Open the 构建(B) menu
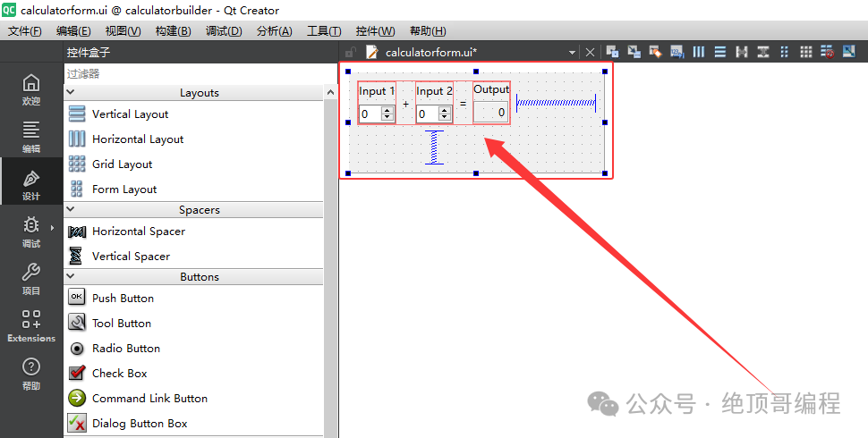Screen dimensions: 868x438 [x=173, y=31]
